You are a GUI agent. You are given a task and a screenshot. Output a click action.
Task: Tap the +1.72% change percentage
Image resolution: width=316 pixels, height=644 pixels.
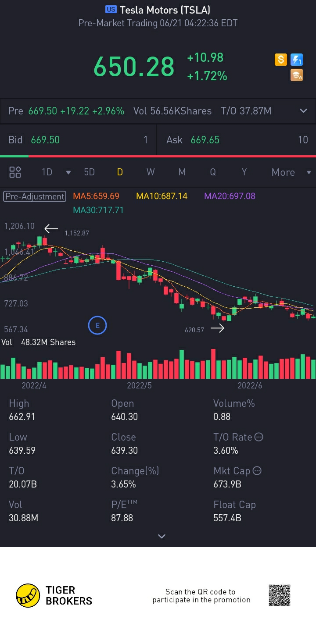click(x=207, y=76)
